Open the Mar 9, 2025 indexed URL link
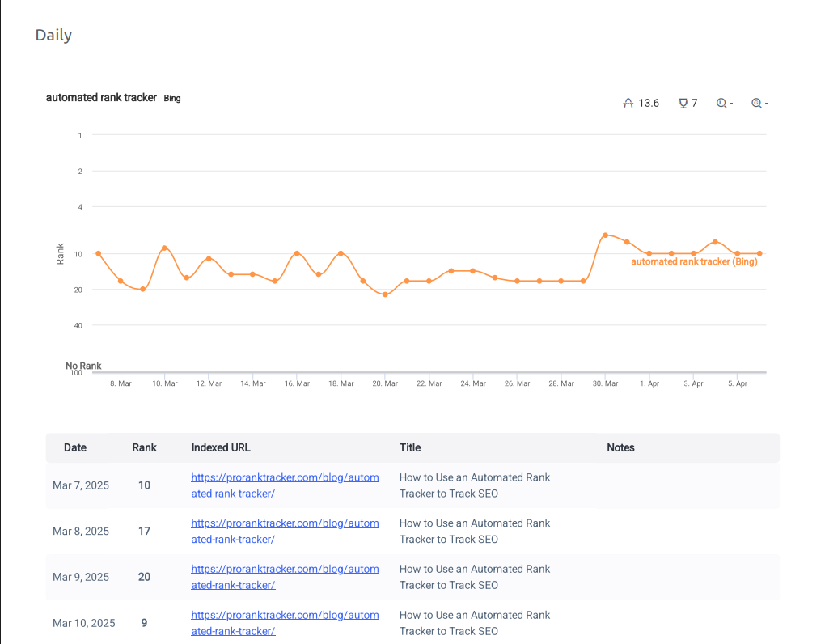The height and width of the screenshot is (644, 825). tap(285, 577)
